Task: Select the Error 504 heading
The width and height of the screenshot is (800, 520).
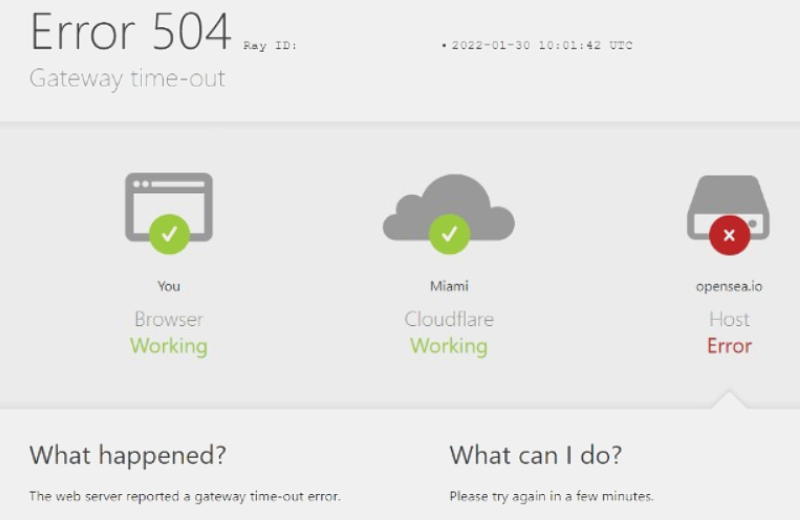Action: (131, 32)
